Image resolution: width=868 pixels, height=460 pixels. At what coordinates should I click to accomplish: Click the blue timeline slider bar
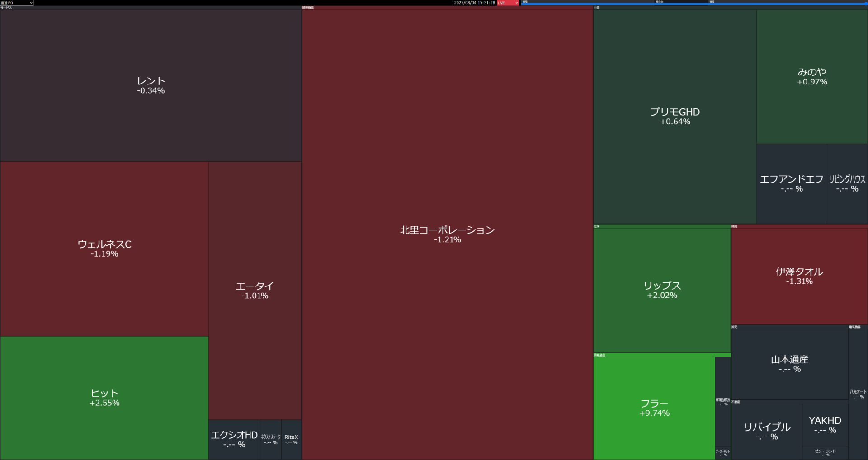coord(694,4)
